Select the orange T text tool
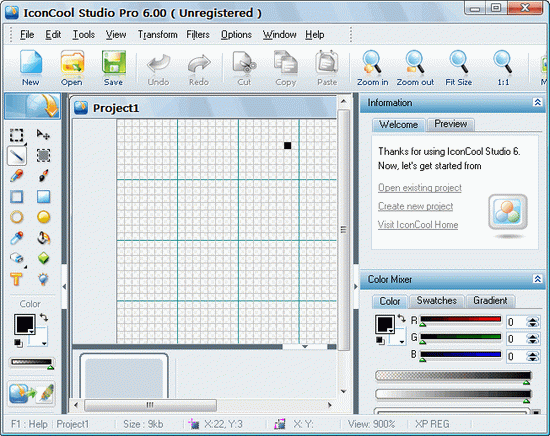The image size is (550, 436). click(x=16, y=279)
